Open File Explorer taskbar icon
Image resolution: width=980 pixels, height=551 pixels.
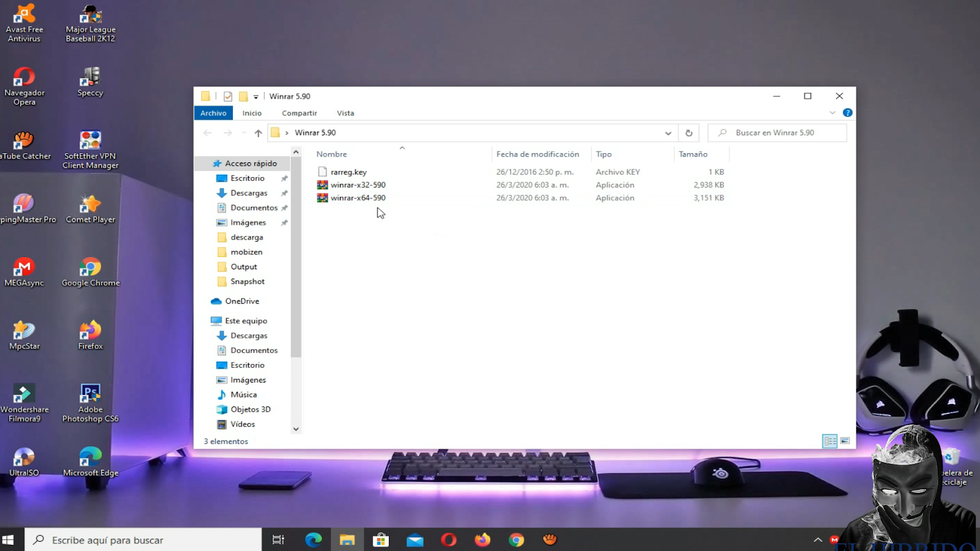[347, 539]
